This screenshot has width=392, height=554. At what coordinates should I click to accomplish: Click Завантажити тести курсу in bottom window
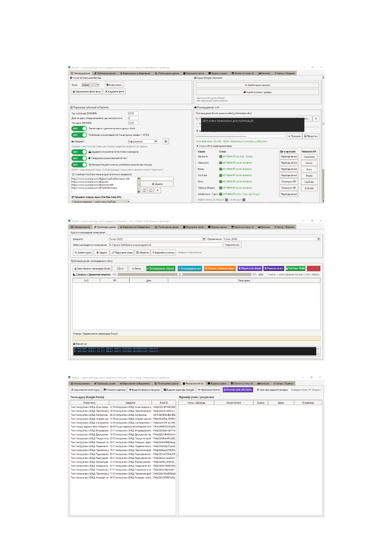(86, 390)
